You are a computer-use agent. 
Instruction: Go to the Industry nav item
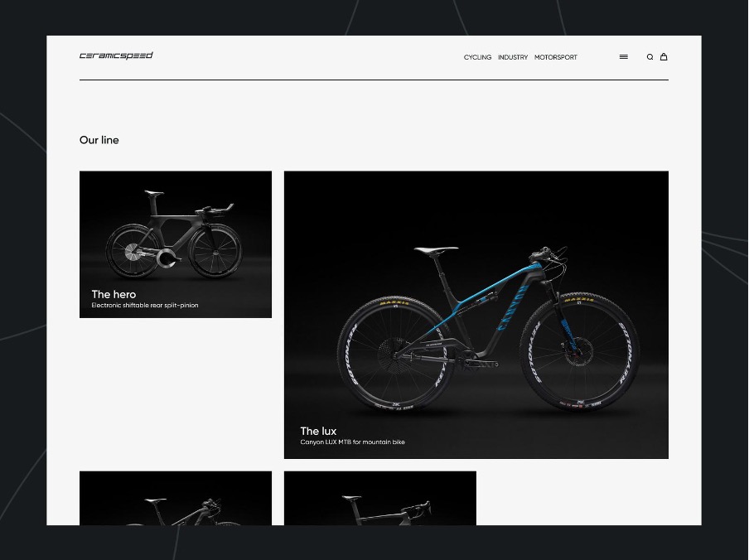point(513,57)
